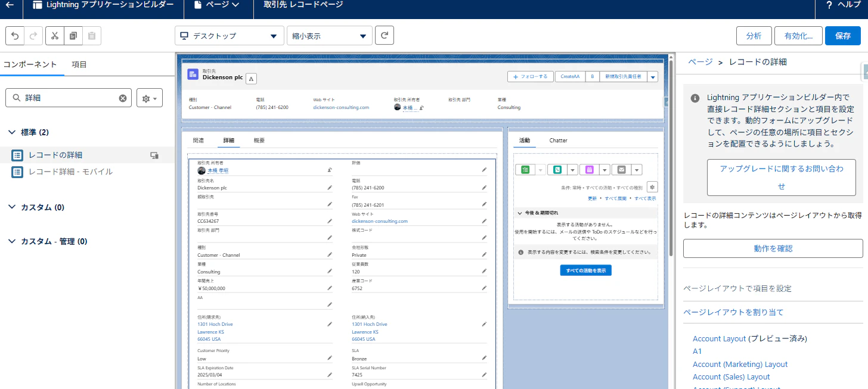The image size is (868, 389).
Task: Select the 詳細 tab on canvas
Action: click(229, 141)
